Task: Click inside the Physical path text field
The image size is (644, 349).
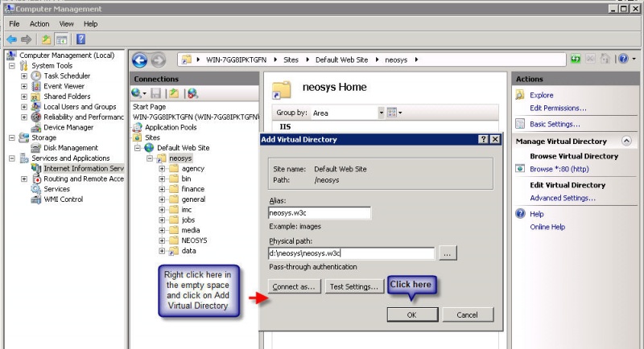Action: click(351, 253)
